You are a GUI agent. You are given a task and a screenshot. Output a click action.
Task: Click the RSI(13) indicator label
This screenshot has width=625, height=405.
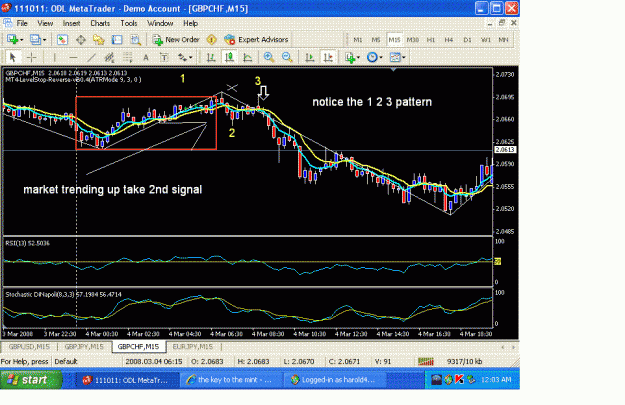coord(28,243)
